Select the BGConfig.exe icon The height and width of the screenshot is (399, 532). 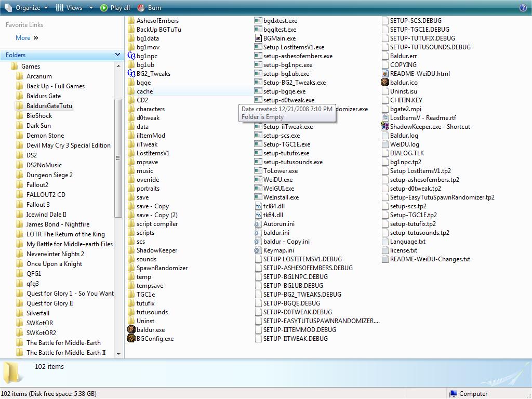[x=131, y=338]
